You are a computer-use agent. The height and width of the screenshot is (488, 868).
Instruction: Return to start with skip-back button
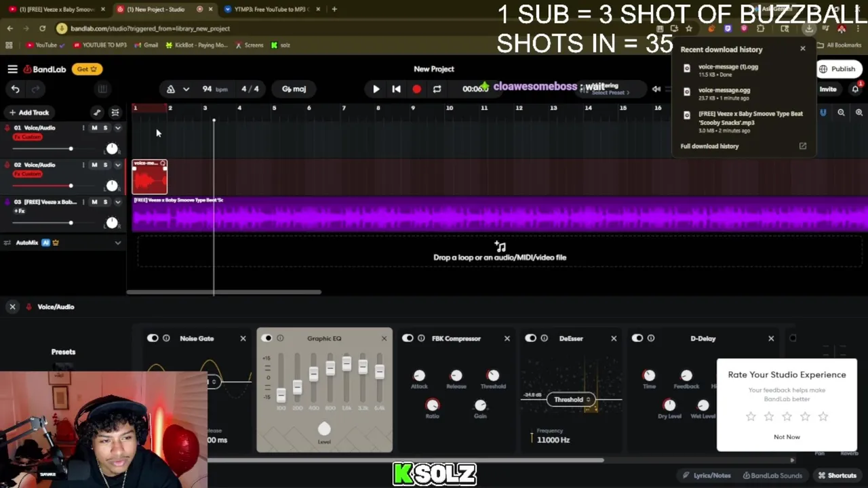tap(396, 89)
